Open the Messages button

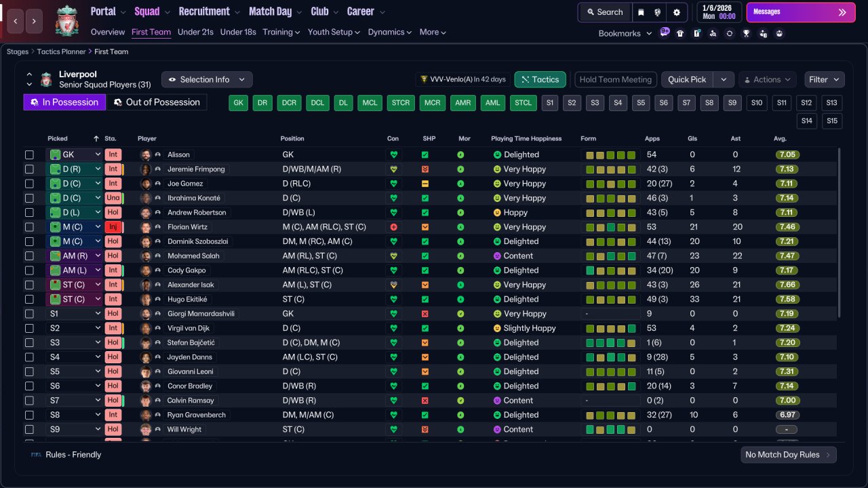801,12
